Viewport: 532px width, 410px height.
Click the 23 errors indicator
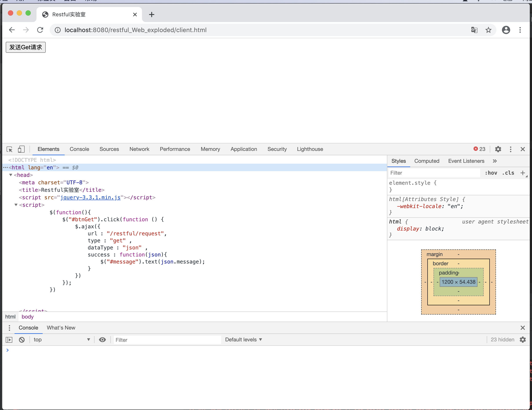[479, 149]
